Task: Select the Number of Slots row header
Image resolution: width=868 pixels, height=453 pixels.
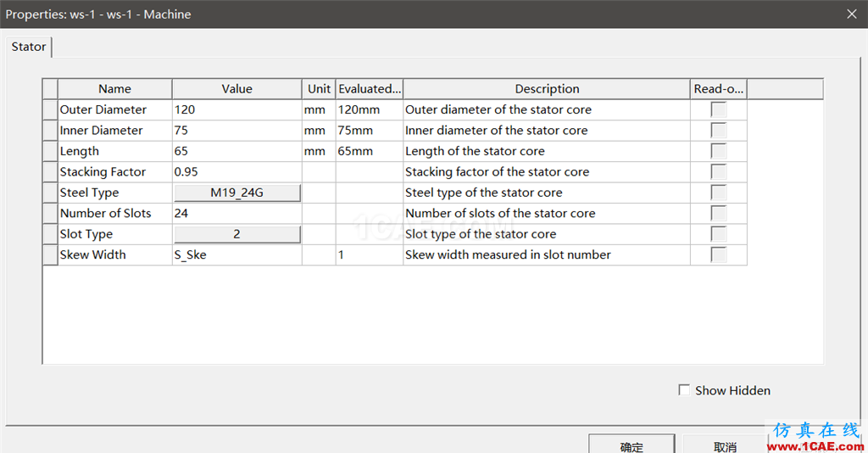Action: pos(50,213)
